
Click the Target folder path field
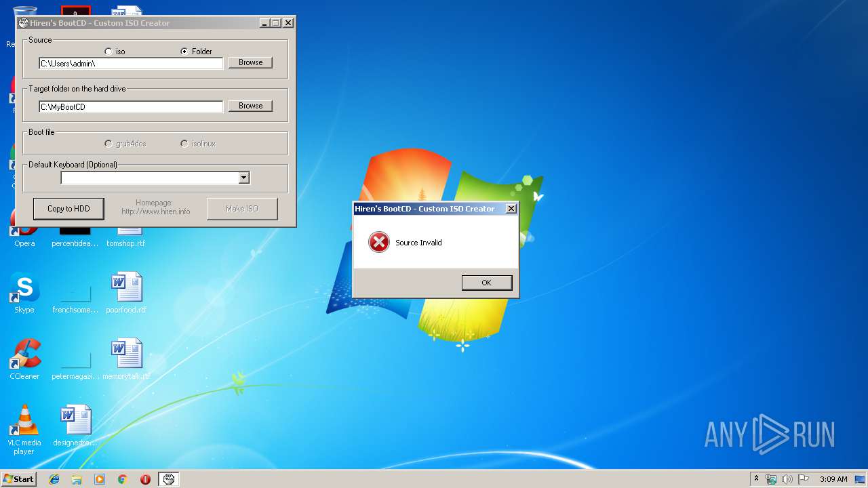coord(131,107)
